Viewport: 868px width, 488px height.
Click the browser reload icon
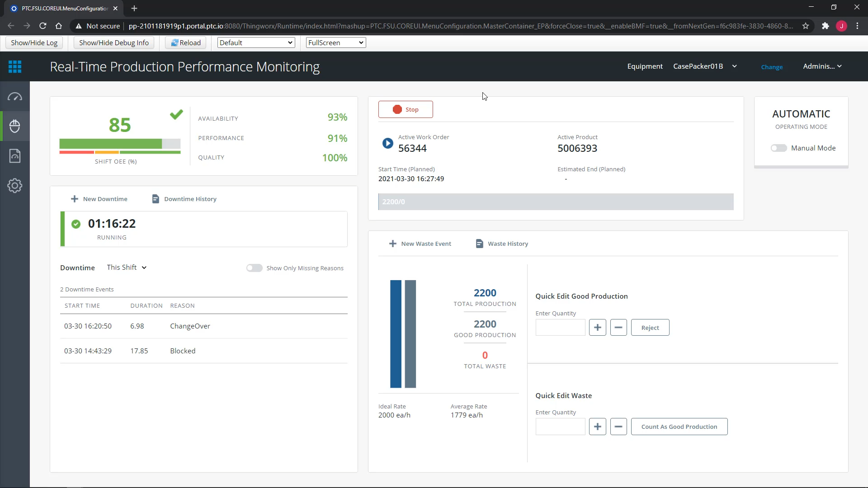(x=43, y=26)
